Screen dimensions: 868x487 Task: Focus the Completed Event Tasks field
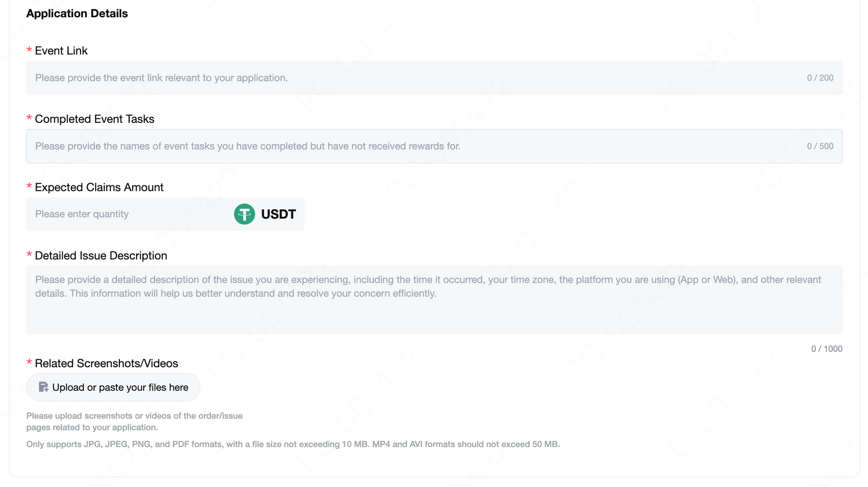(434, 146)
